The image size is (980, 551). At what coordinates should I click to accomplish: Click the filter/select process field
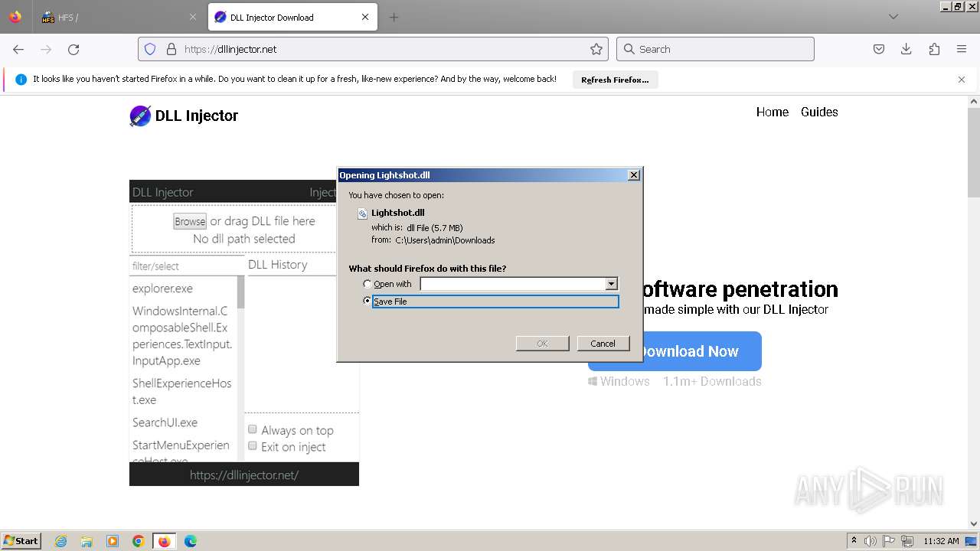tap(187, 266)
